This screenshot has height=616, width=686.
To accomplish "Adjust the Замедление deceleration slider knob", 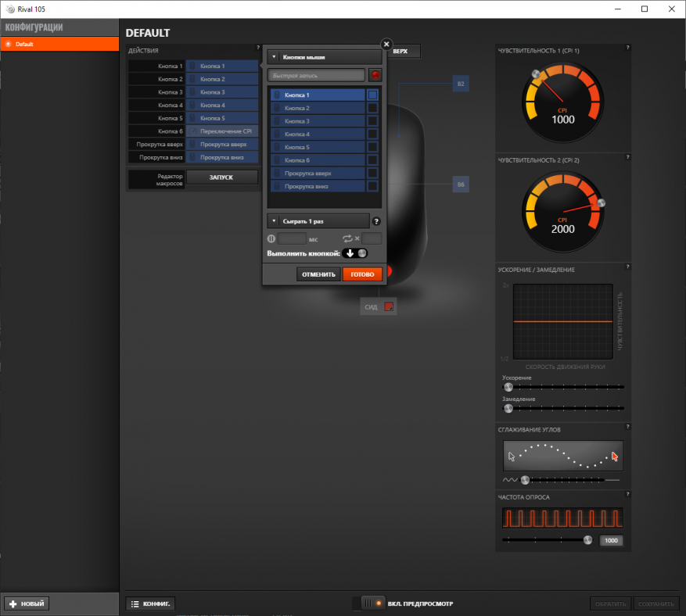I will [508, 408].
